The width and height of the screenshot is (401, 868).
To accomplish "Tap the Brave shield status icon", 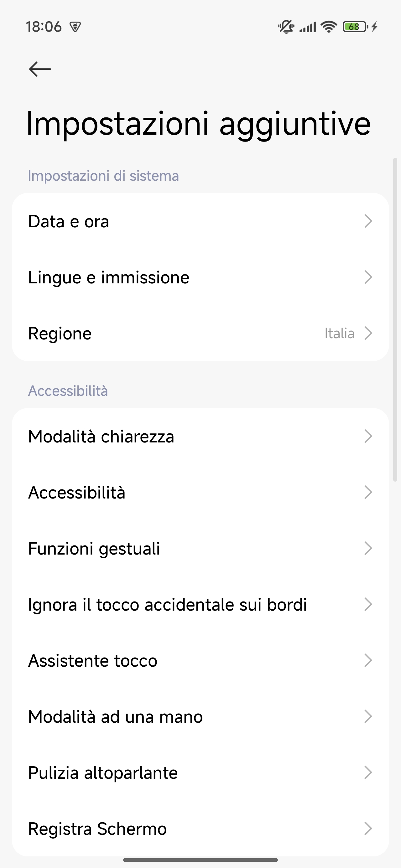I will click(75, 27).
